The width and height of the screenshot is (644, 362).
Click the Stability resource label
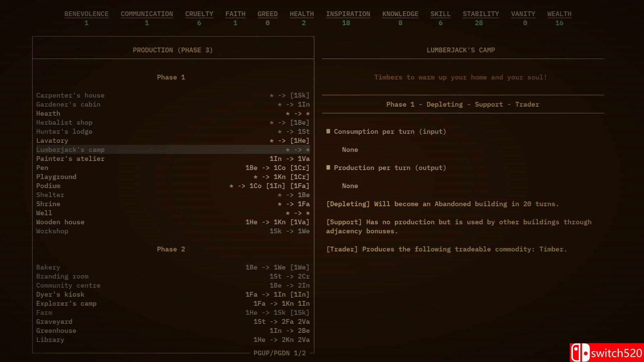tap(481, 14)
